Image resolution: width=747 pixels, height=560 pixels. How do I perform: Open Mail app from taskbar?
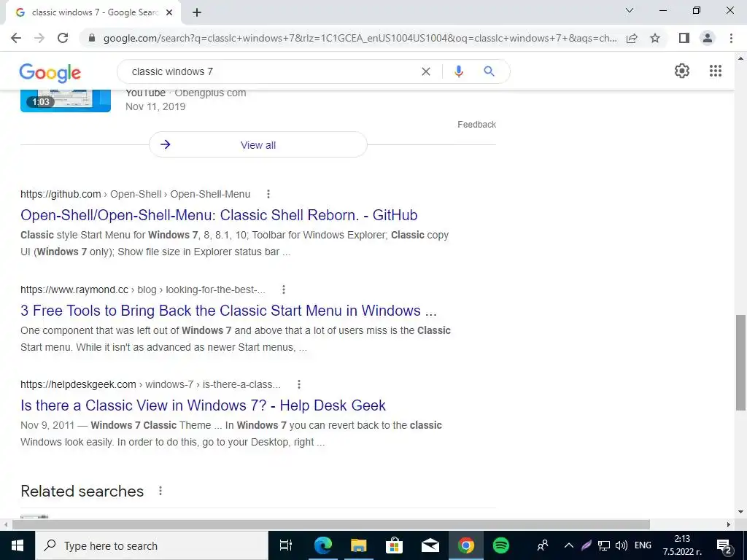coord(430,545)
